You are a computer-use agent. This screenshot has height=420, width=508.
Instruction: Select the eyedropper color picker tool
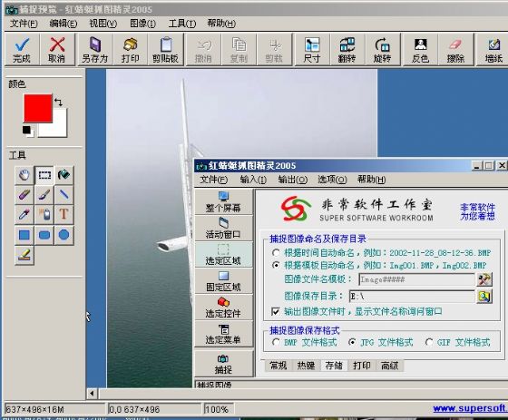click(24, 215)
